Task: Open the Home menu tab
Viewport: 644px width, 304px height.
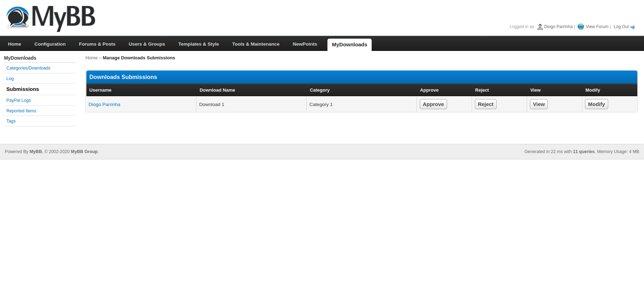Action: pos(15,44)
